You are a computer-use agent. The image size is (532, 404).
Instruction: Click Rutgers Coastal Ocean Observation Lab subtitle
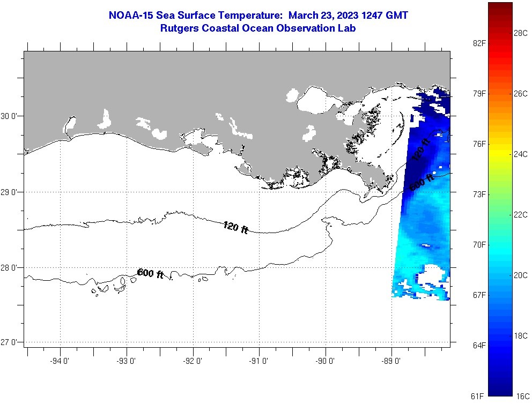258,28
